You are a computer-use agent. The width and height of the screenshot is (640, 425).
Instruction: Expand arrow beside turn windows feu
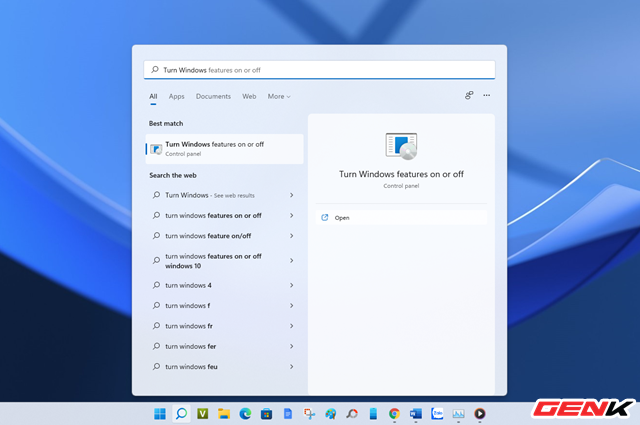tap(291, 367)
